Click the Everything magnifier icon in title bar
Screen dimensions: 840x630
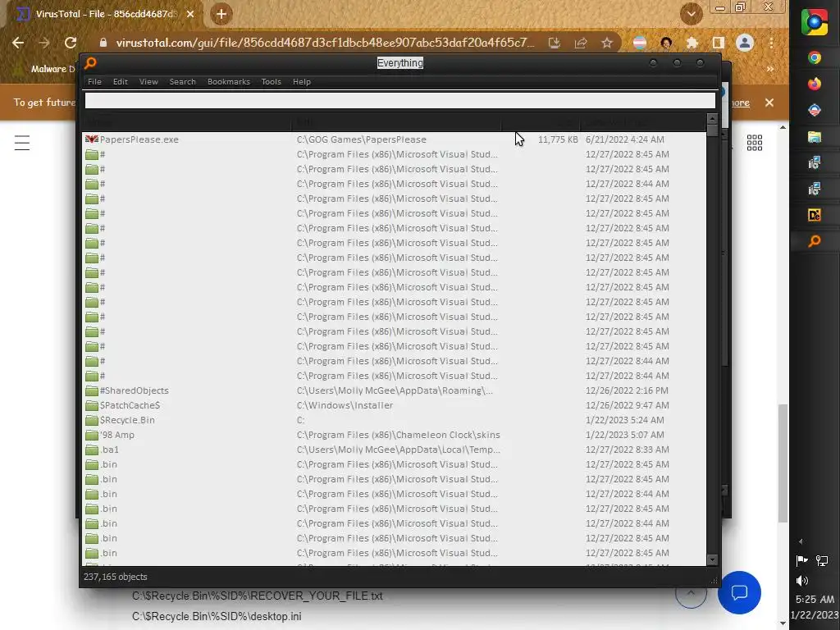[x=90, y=63]
